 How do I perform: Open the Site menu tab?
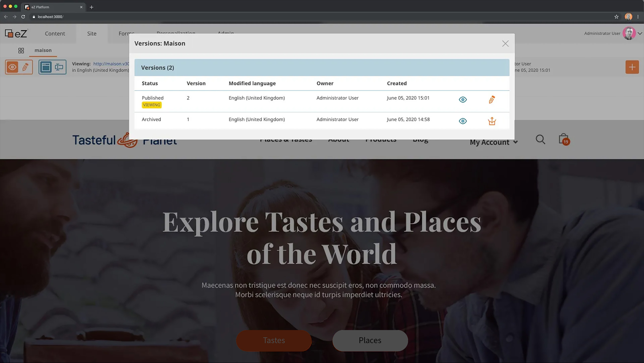point(92,33)
